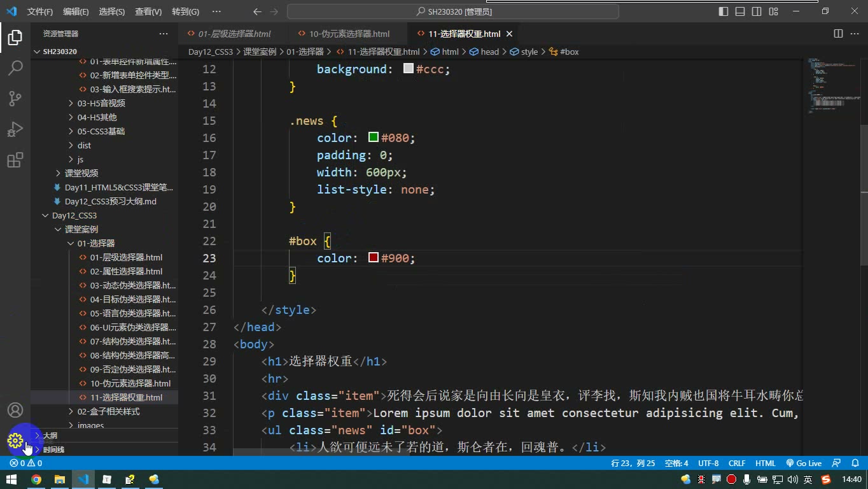Image resolution: width=868 pixels, height=489 pixels.
Task: Go forward with the right arrow
Action: click(x=274, y=11)
